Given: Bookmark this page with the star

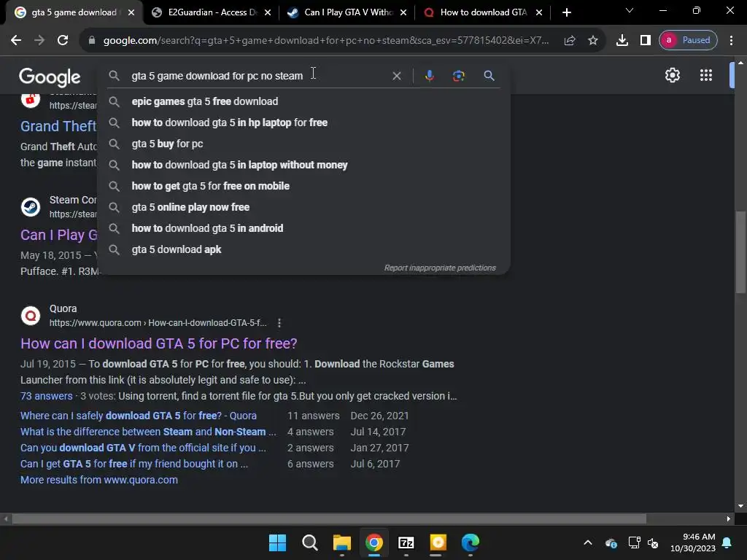Looking at the screenshot, I should (x=592, y=41).
